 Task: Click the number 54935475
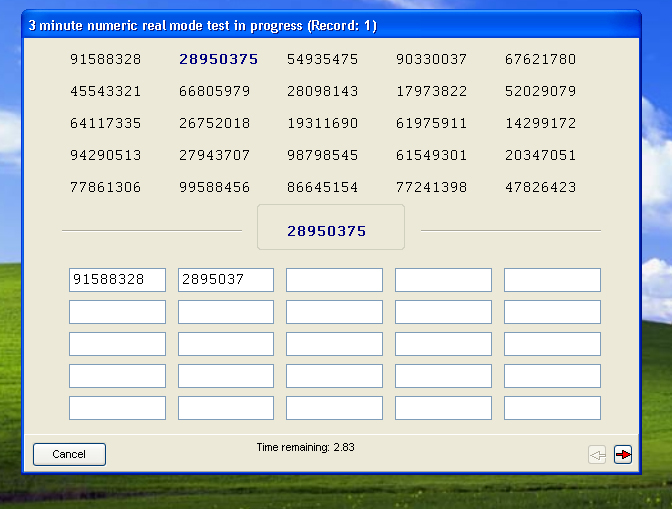pyautogui.click(x=323, y=59)
